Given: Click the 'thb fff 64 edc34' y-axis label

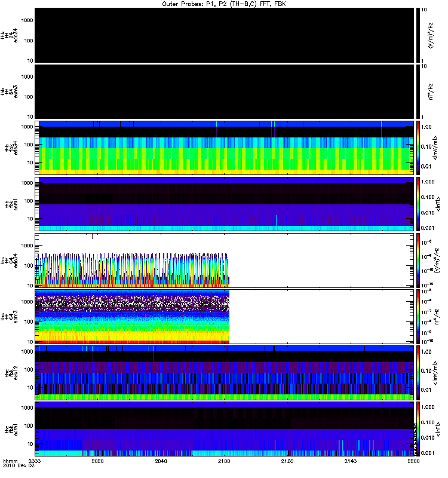Looking at the screenshot, I should (x=9, y=35).
